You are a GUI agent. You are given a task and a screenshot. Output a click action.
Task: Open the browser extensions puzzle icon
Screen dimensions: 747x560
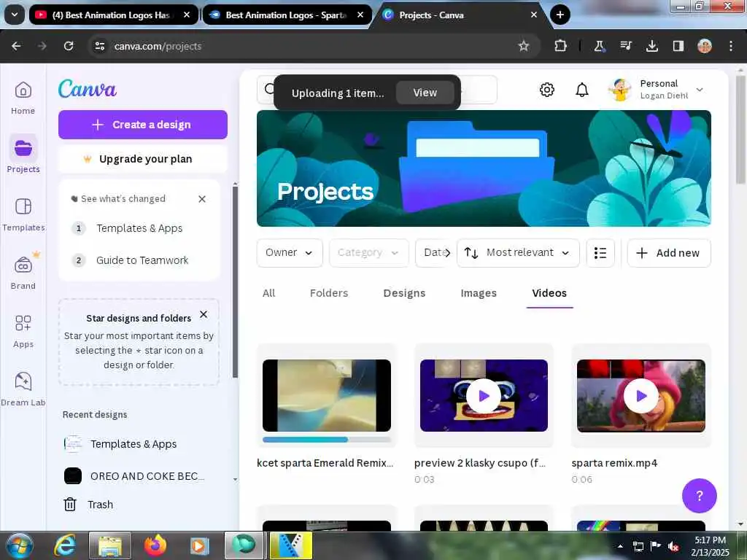(x=561, y=46)
